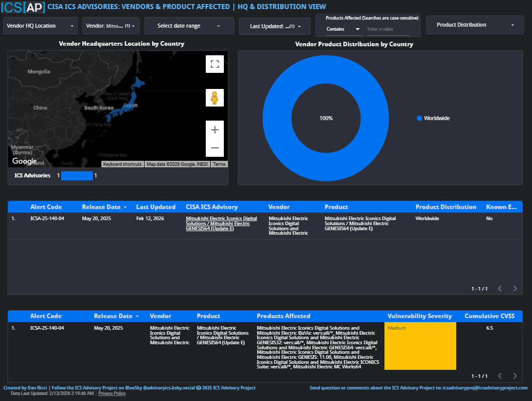The image size is (532, 401).
Task: Open the Vendor filter dropdown
Action: [111, 26]
